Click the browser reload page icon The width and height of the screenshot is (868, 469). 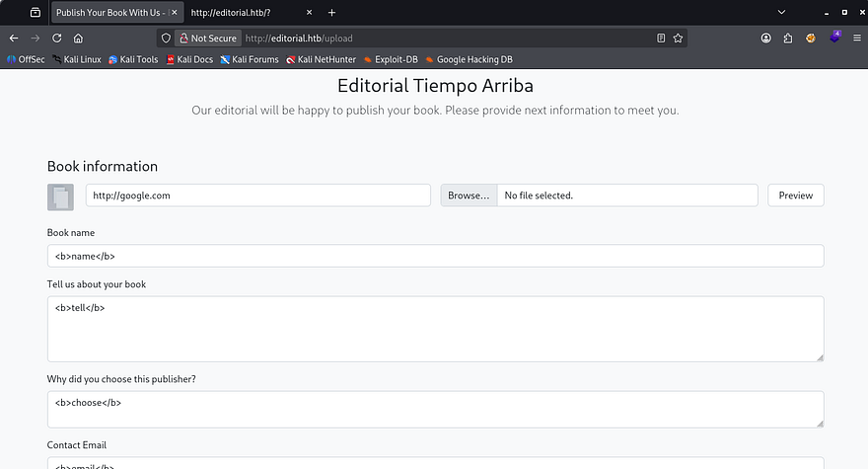[56, 39]
